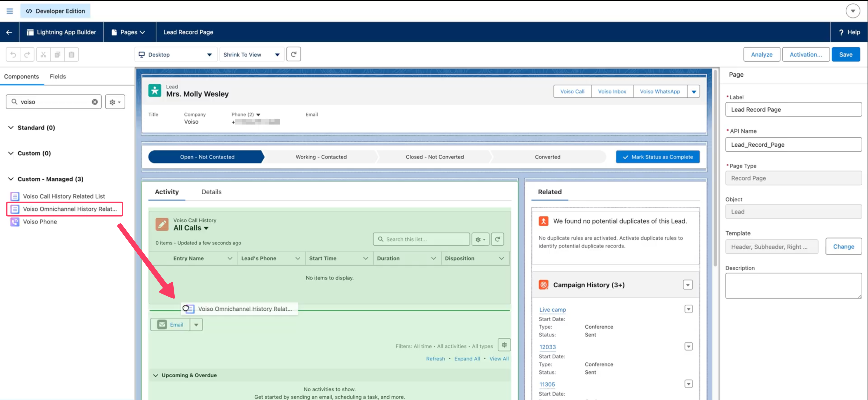Click the Lead Record Page header title
868x400 pixels.
click(x=188, y=32)
